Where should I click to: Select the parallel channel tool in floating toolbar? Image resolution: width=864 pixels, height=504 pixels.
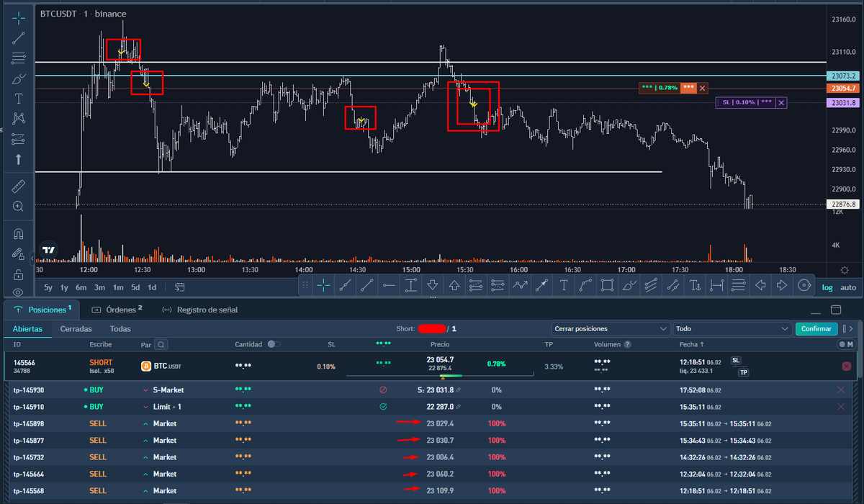pos(651,285)
